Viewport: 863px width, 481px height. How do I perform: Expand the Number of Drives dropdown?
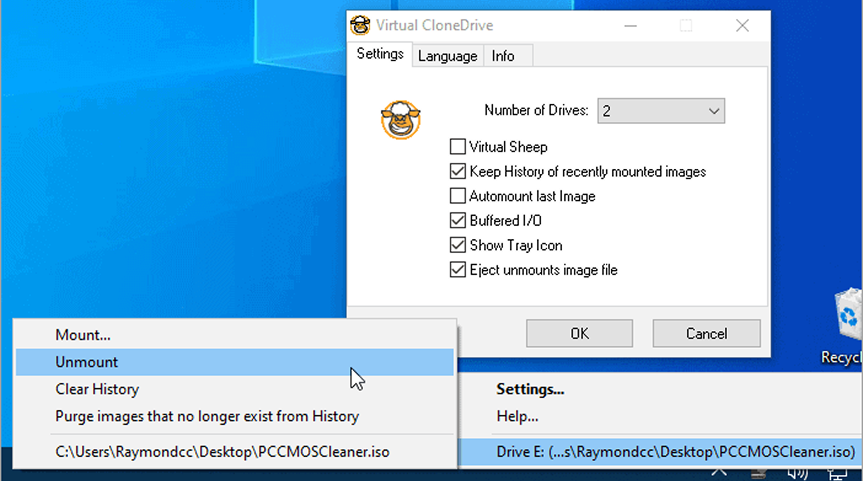(x=661, y=111)
